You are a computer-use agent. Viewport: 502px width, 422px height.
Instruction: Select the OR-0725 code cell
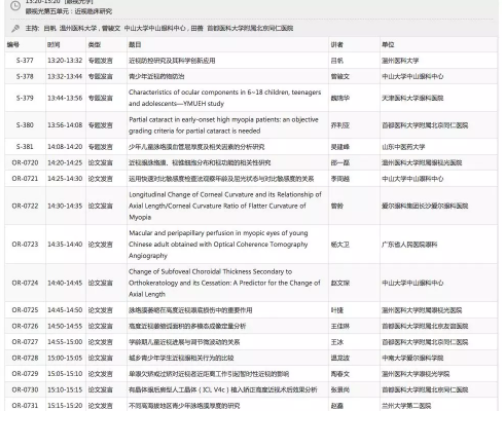(x=25, y=310)
